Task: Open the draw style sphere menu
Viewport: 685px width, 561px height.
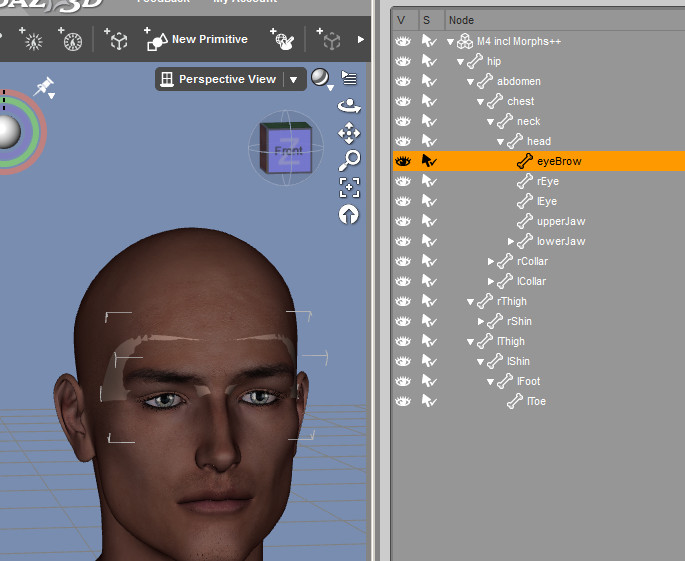Action: tap(322, 79)
